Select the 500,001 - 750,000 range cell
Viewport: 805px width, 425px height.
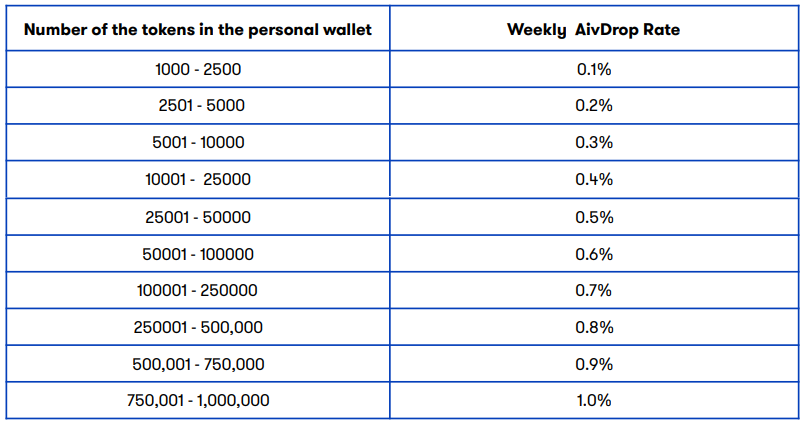point(198,364)
